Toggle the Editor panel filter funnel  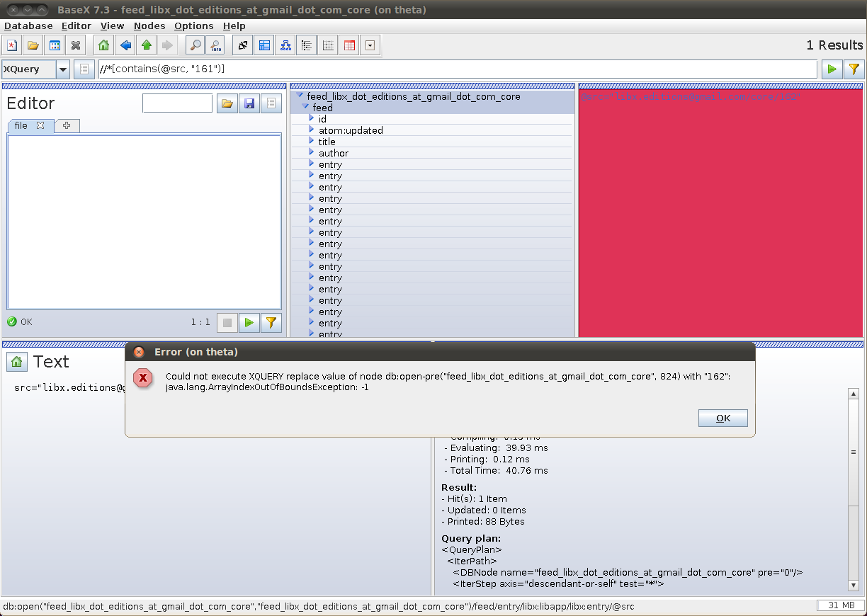click(x=271, y=322)
